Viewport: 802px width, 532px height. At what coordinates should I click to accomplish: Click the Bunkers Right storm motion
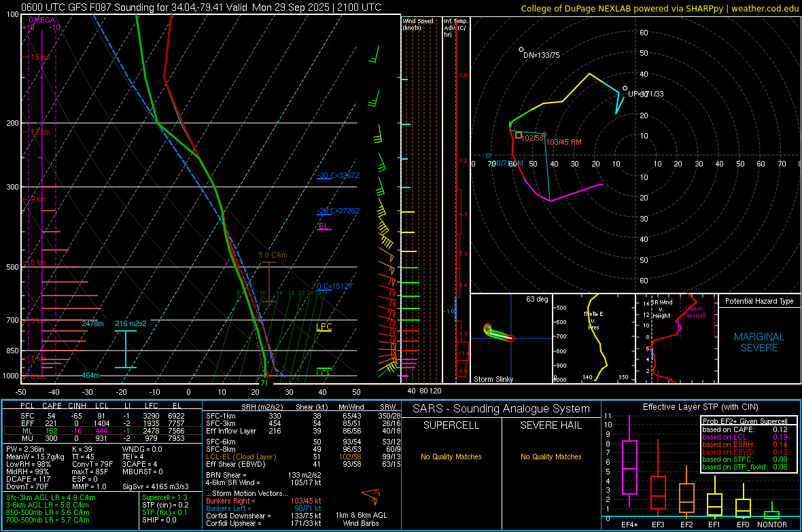click(x=264, y=501)
